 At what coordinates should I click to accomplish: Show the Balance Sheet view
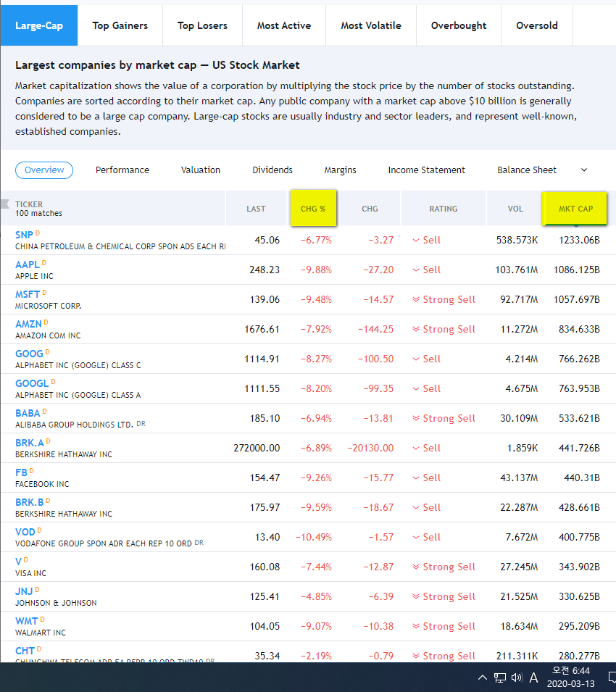pos(527,170)
